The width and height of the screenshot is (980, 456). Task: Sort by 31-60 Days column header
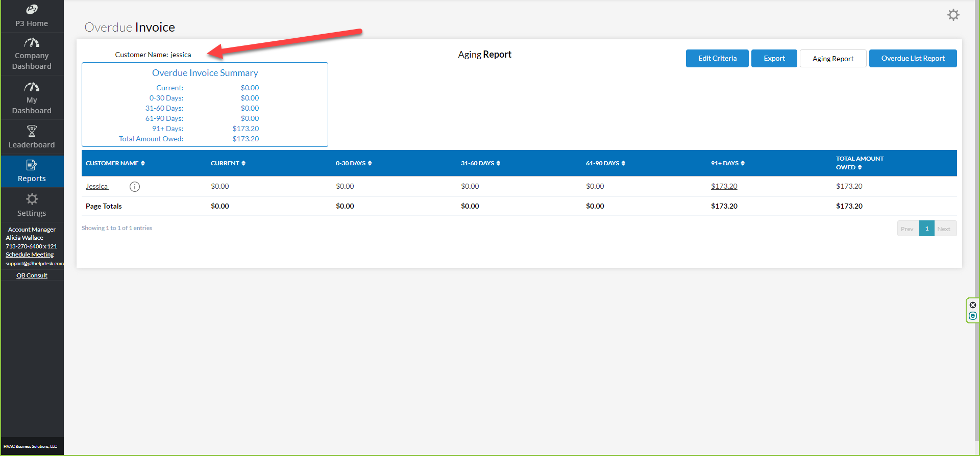click(480, 163)
